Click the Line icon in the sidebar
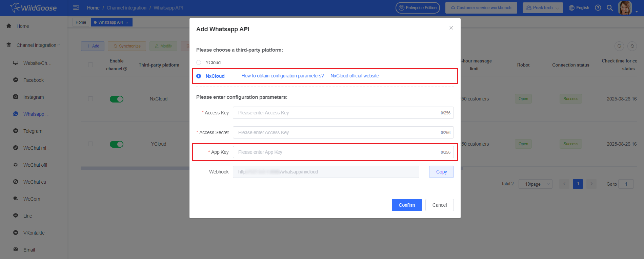 coord(16,216)
